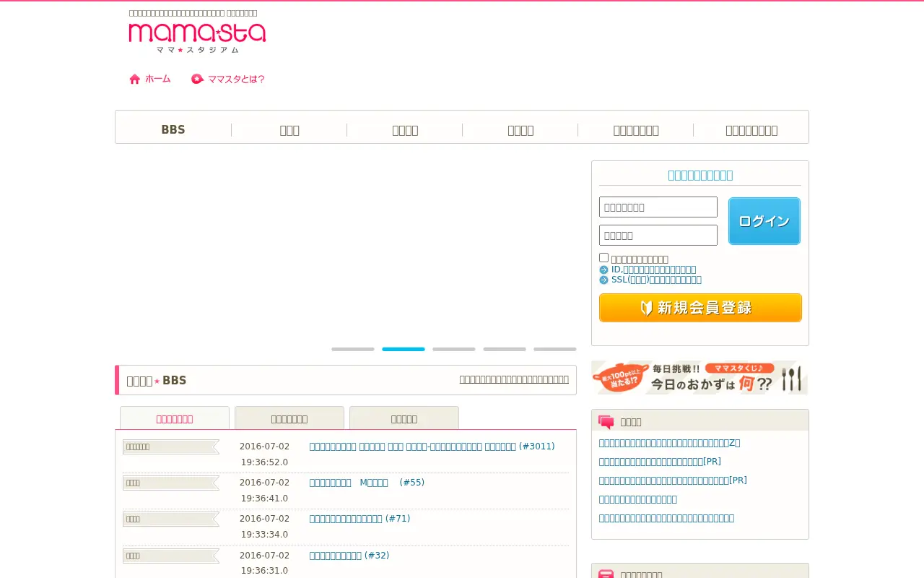Open the sidebar link ending in Z

tap(670, 443)
